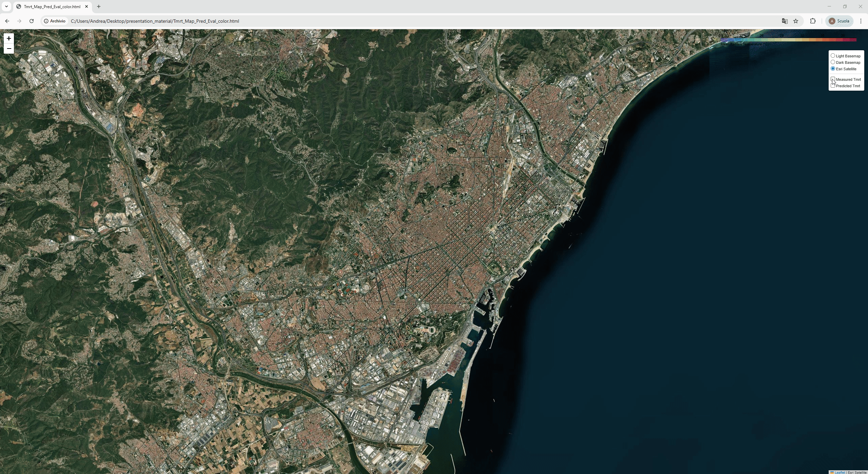Image resolution: width=868 pixels, height=474 pixels.
Task: Zoom out with the map minus button
Action: (x=9, y=49)
